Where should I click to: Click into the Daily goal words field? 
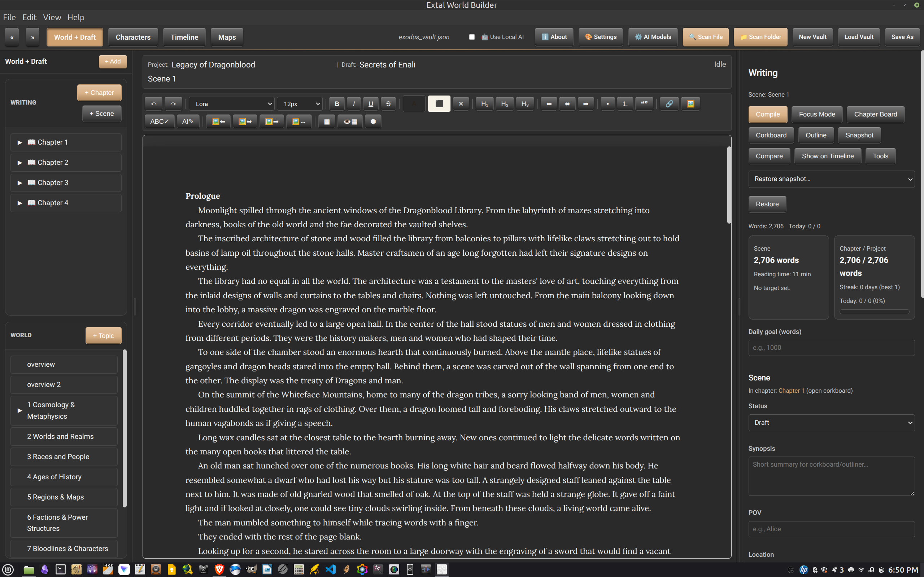point(831,348)
